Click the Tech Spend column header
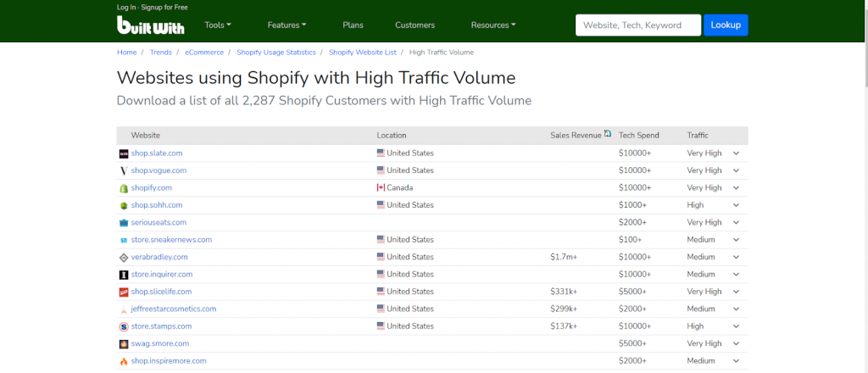This screenshot has height=373, width=868. pos(639,136)
